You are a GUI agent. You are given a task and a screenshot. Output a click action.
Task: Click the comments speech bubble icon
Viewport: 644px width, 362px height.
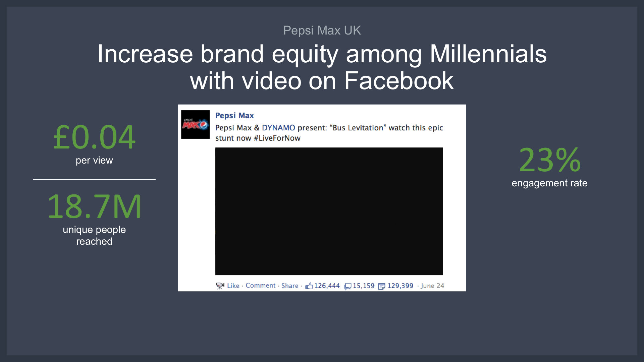[348, 286]
